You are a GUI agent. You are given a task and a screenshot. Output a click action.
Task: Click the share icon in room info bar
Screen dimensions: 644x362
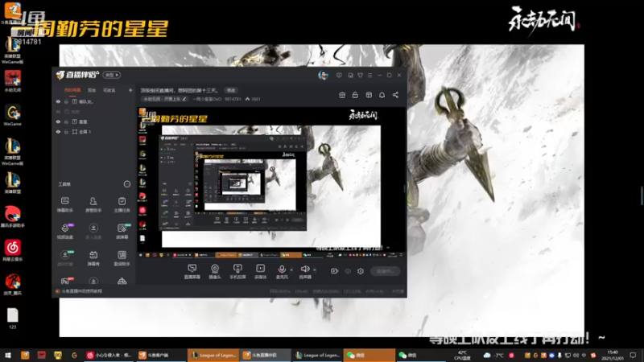395,95
